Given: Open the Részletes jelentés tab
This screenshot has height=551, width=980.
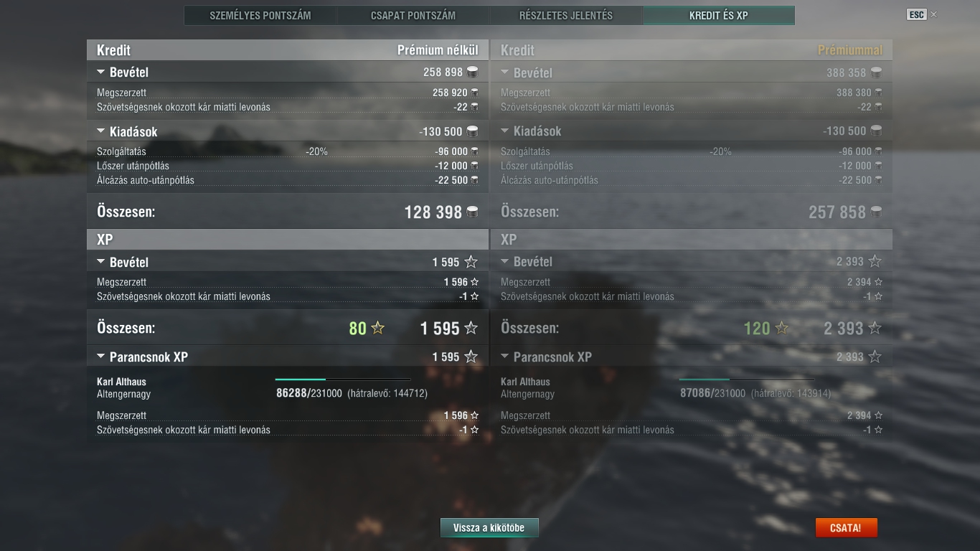Looking at the screenshot, I should point(566,15).
